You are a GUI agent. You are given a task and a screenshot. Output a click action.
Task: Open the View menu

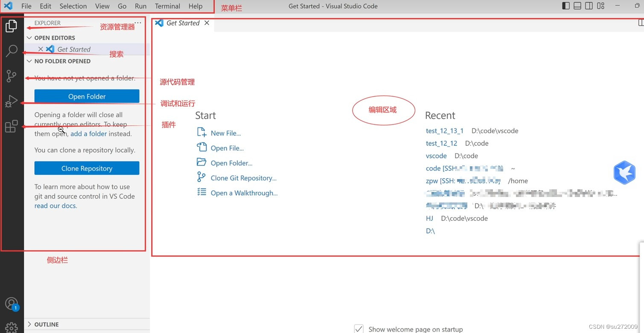[x=102, y=6]
